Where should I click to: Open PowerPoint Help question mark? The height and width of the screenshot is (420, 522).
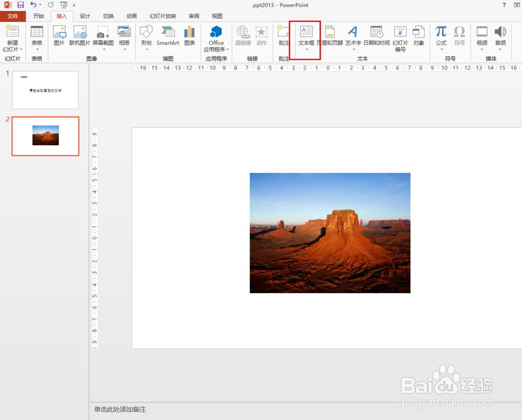(504, 5)
